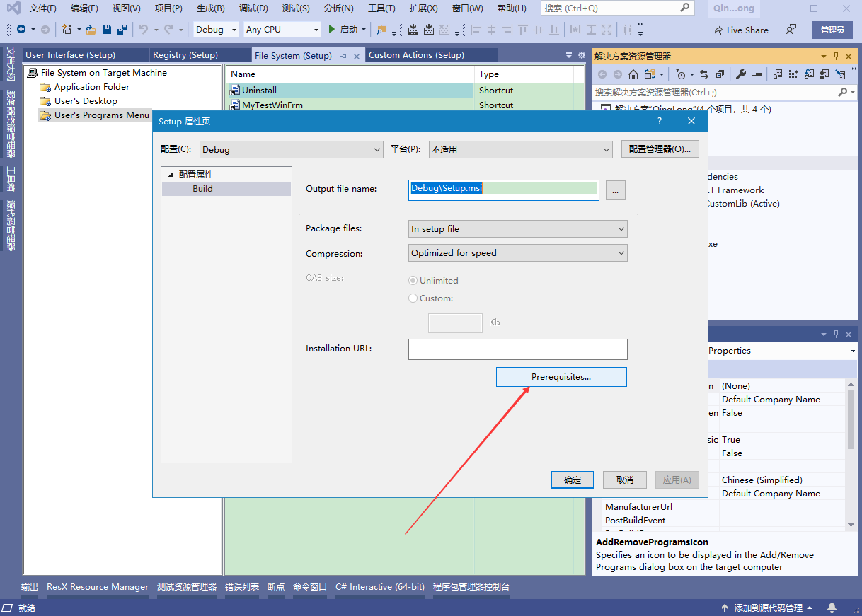This screenshot has width=862, height=616.
Task: Open the dropdown arrow beside 启动 button
Action: [x=364, y=30]
